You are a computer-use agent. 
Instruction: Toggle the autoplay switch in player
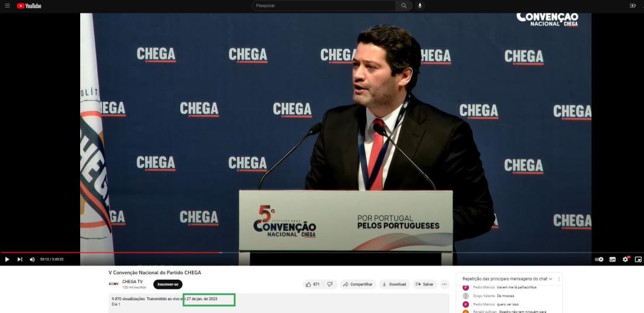(600, 260)
